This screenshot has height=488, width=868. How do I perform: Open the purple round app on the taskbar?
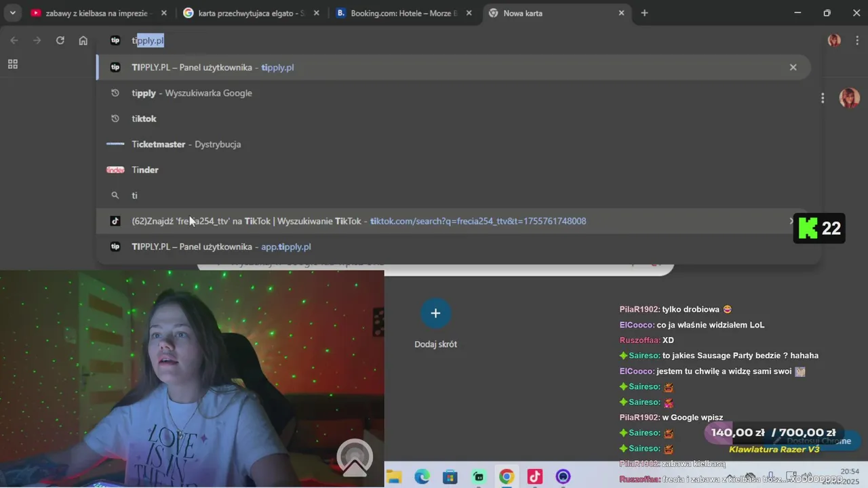564,477
